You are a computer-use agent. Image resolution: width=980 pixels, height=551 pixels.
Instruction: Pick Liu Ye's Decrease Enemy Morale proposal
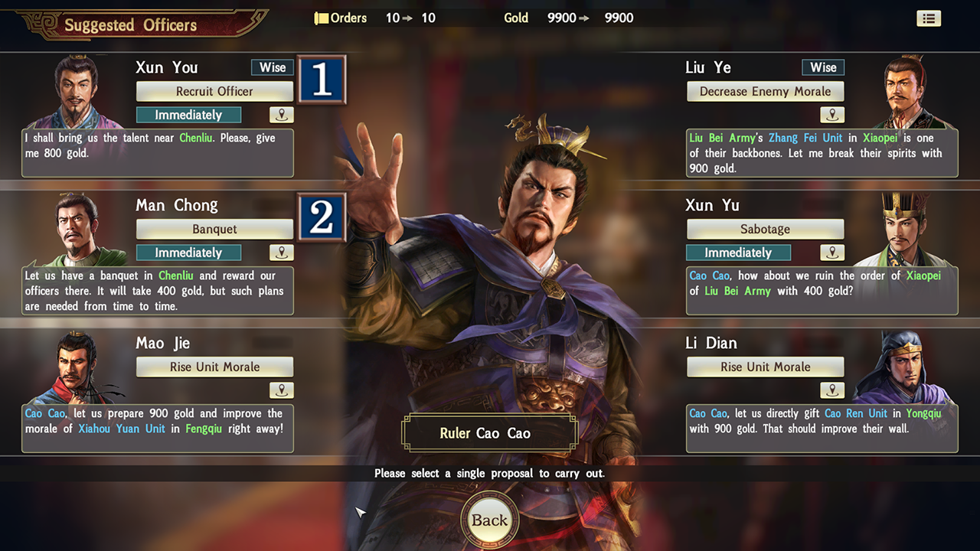click(765, 91)
